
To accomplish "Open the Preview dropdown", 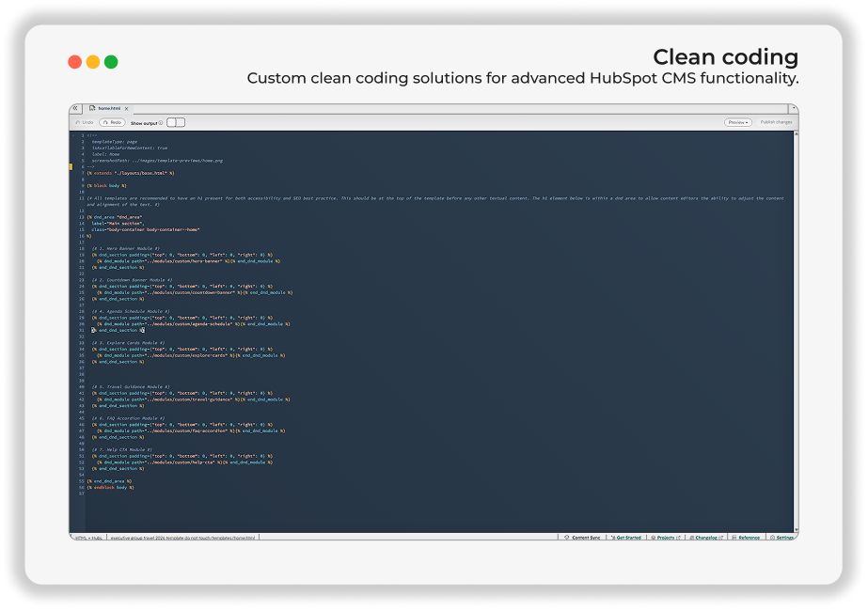I will pyautogui.click(x=738, y=122).
